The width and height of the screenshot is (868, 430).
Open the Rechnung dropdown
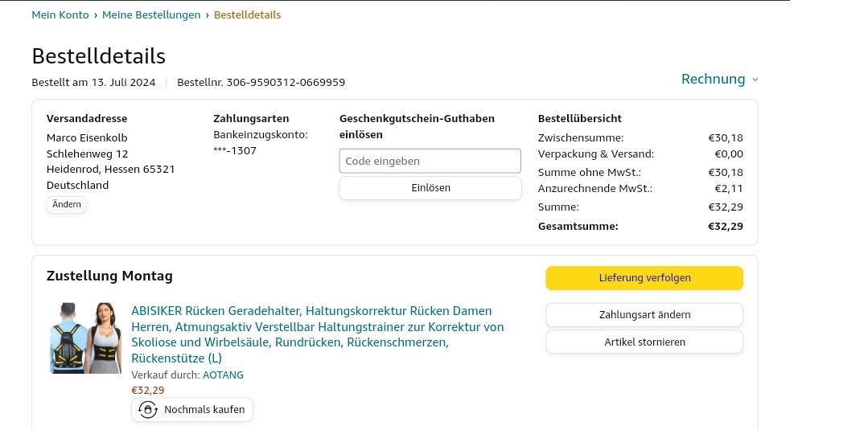714,79
